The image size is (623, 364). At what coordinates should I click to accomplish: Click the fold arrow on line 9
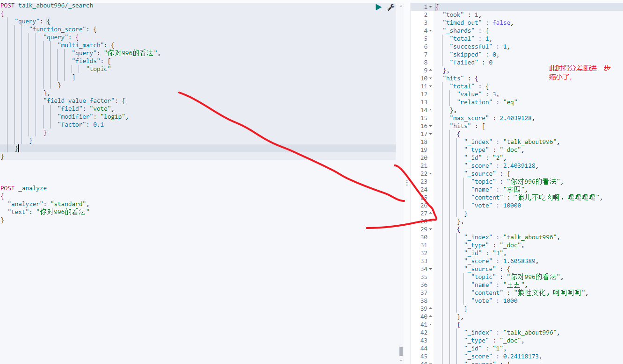coord(431,71)
